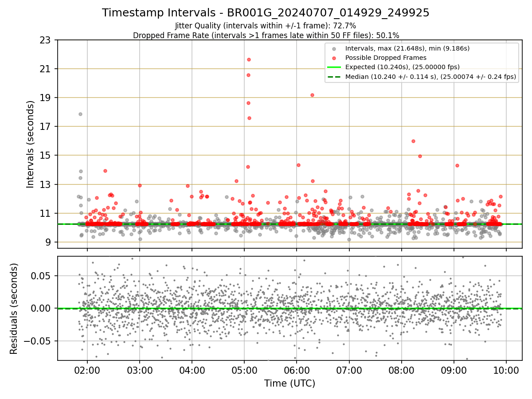
Task: Click the '06:00' x-axis tick label
Action: click(297, 370)
